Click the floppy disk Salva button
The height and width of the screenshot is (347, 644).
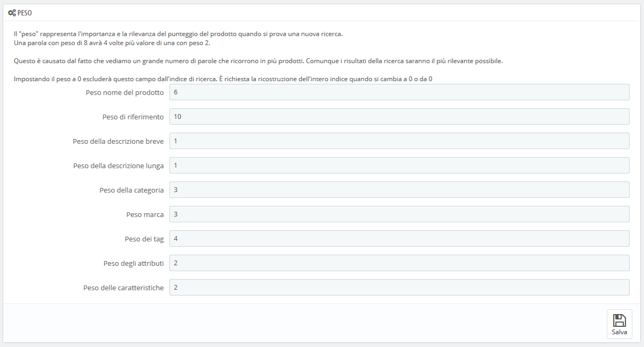coord(619,324)
